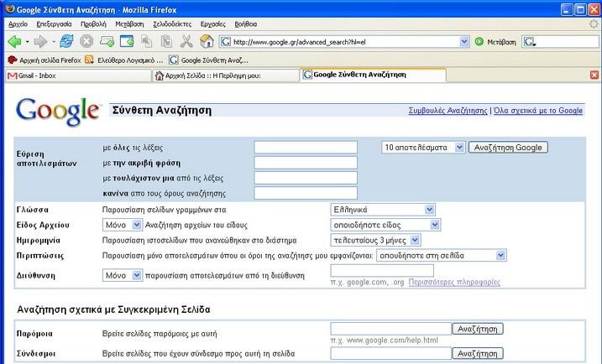The height and width of the screenshot is (364, 602).
Task: Open the 10 αποτελέσματα results dropdown
Action: tap(423, 148)
